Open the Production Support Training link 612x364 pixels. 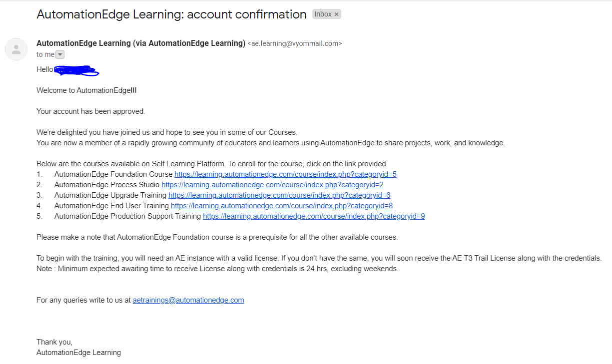coord(314,216)
